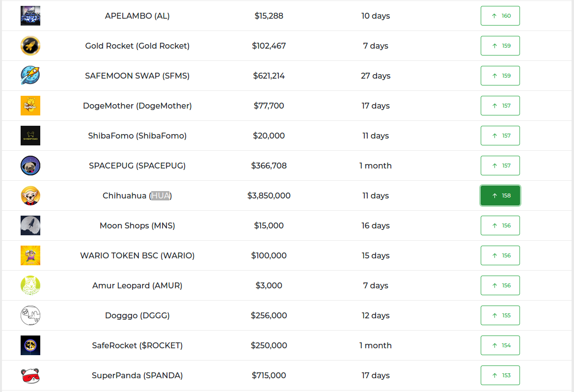Image resolution: width=574 pixels, height=392 pixels.
Task: Click the $102,467 market cap value
Action: coord(269,46)
